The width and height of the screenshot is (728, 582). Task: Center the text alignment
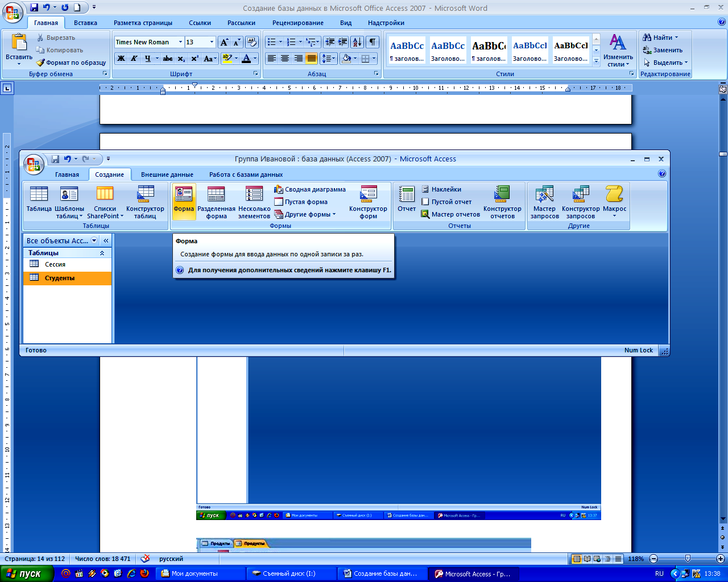coord(285,58)
